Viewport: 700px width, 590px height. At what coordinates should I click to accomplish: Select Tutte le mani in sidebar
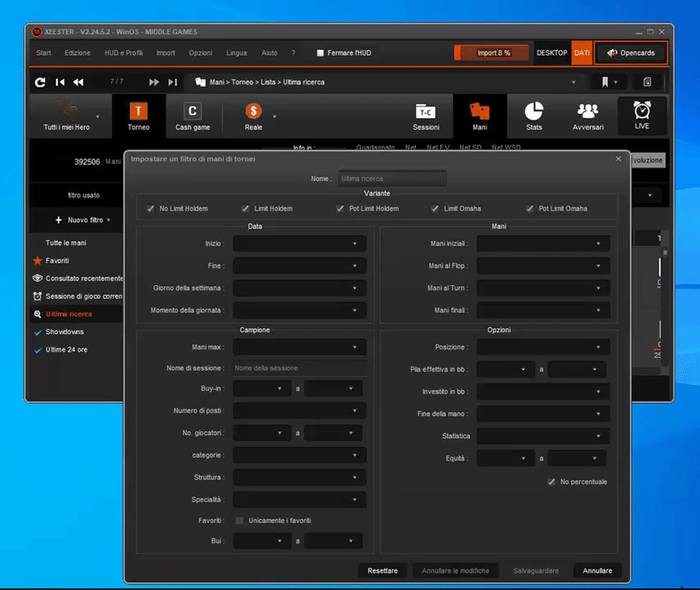(66, 243)
